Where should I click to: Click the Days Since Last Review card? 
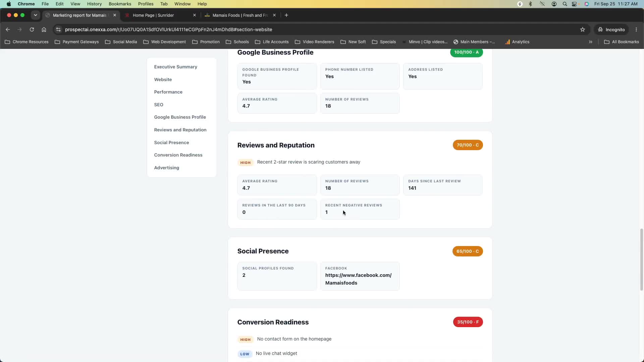[x=443, y=185]
